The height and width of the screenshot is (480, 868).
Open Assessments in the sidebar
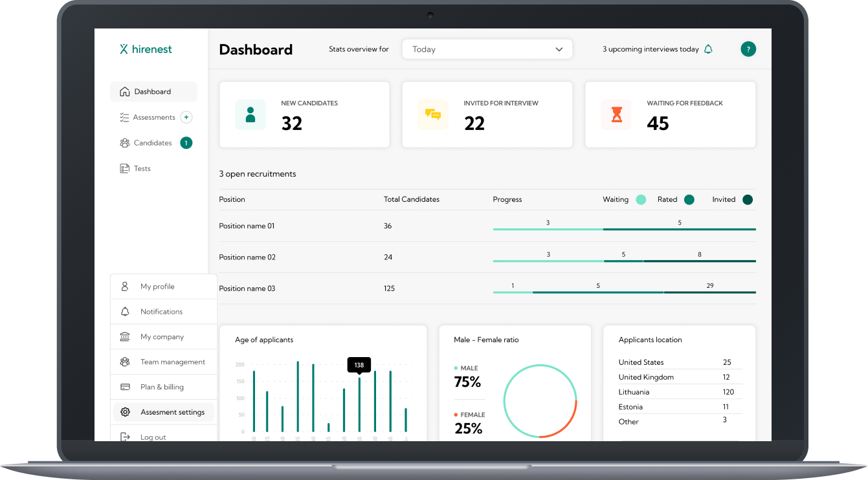tap(154, 117)
